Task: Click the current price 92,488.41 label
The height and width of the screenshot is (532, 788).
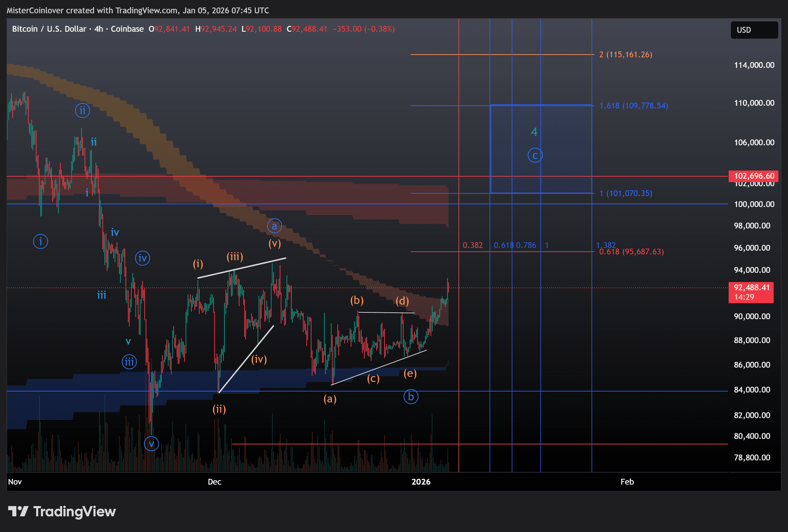Action: (x=751, y=288)
